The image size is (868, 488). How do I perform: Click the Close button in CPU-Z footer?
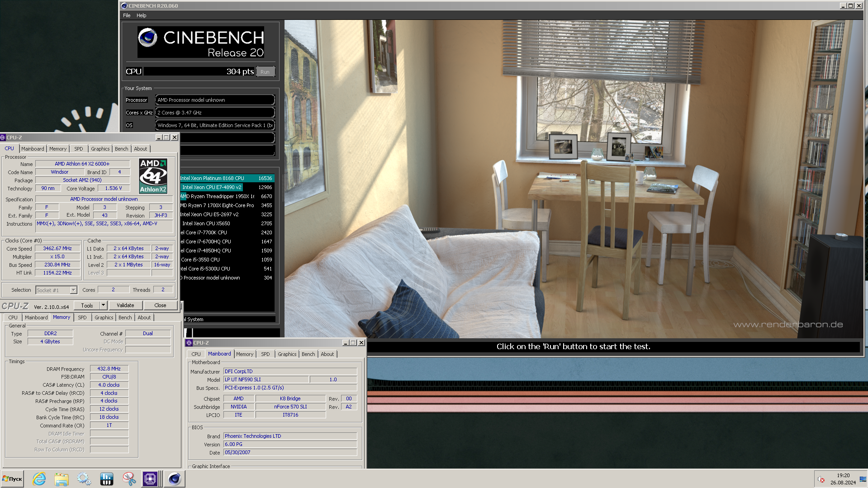(x=160, y=305)
